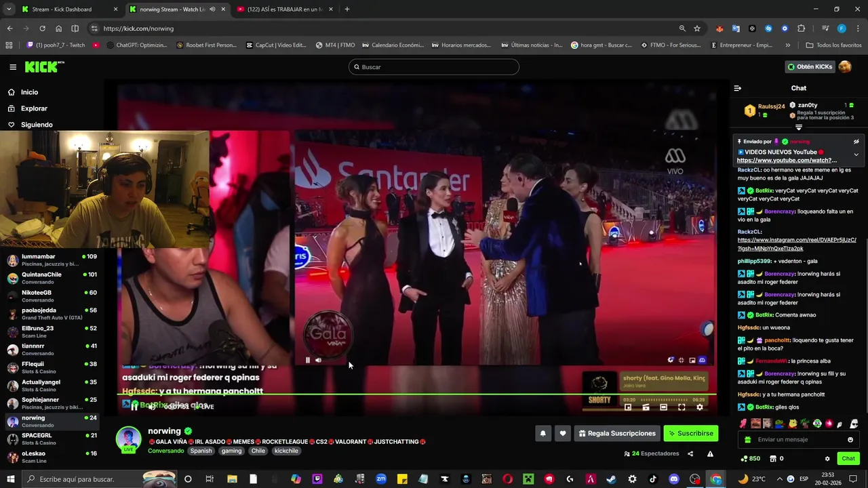Collapse the chat panel arrow icon

click(738, 88)
